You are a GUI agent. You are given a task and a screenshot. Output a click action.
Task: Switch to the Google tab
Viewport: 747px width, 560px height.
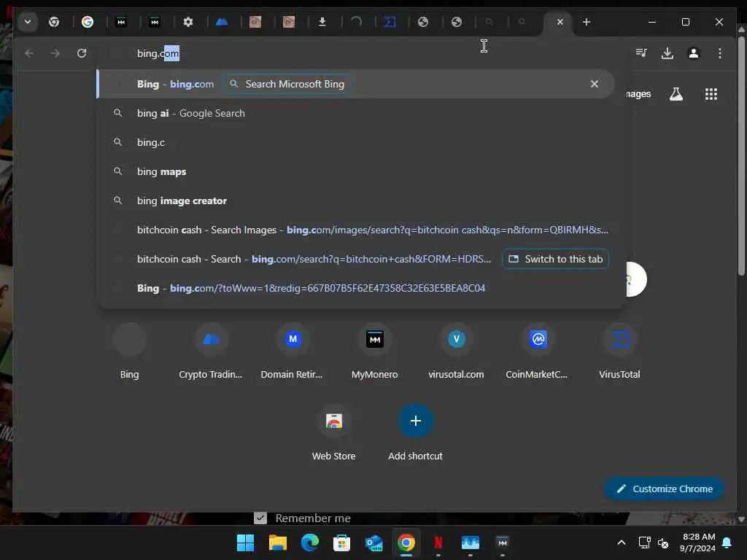click(88, 22)
